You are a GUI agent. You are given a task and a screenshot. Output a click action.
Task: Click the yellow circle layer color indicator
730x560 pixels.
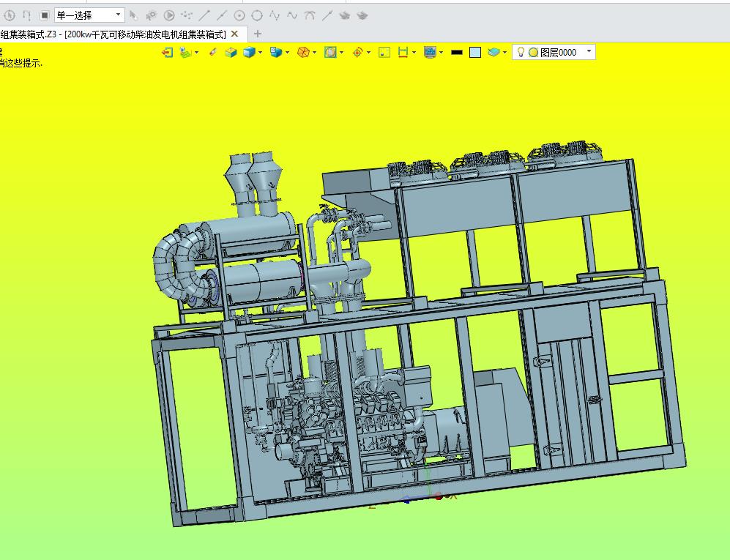[534, 52]
